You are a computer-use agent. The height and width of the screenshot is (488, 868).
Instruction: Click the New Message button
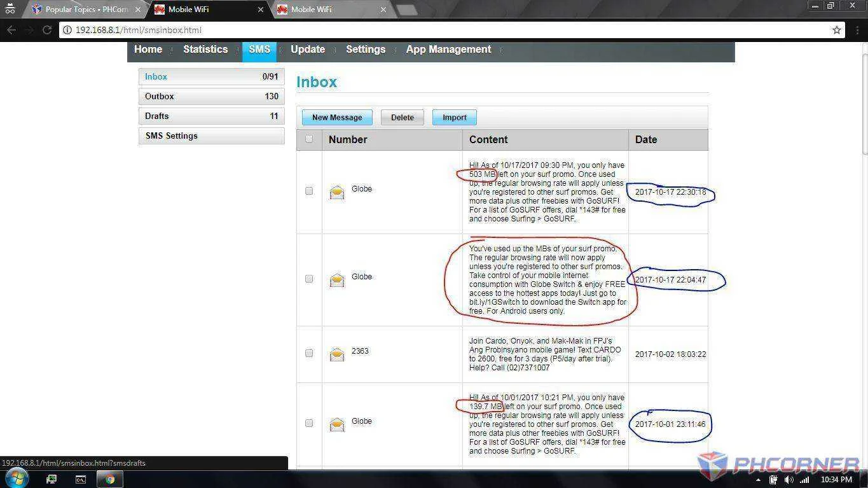tap(337, 117)
